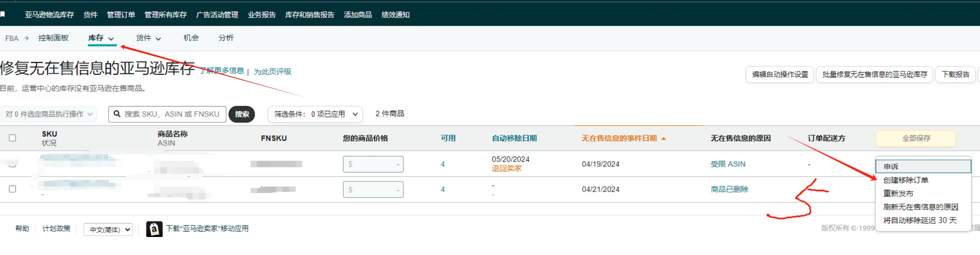Click the bookmark icon in the top bar
Viewport: 980px width, 255px height.
[2, 15]
